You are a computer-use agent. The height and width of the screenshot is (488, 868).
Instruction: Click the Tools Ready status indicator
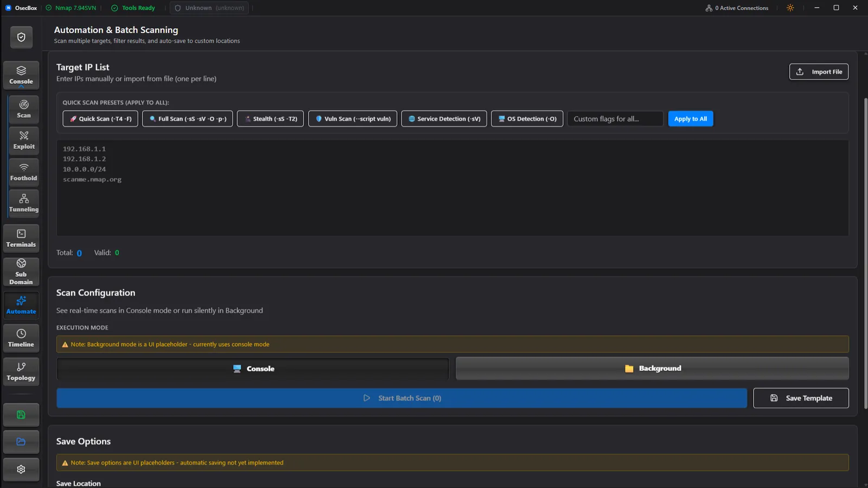(133, 8)
